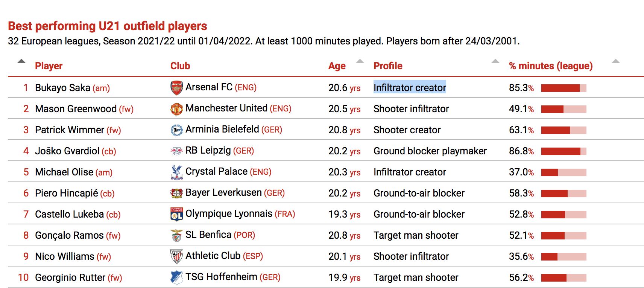Click the Athletic Club crest icon

point(176,256)
